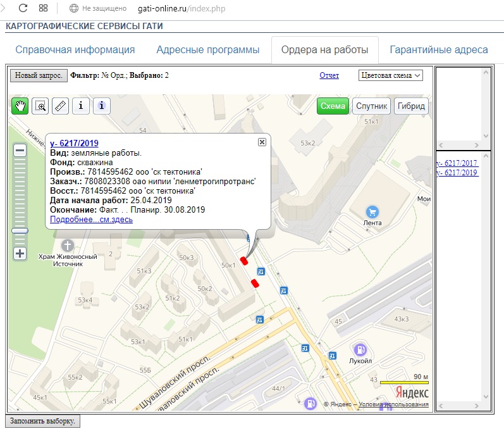
Task: Reload the browser page
Action: [23, 9]
